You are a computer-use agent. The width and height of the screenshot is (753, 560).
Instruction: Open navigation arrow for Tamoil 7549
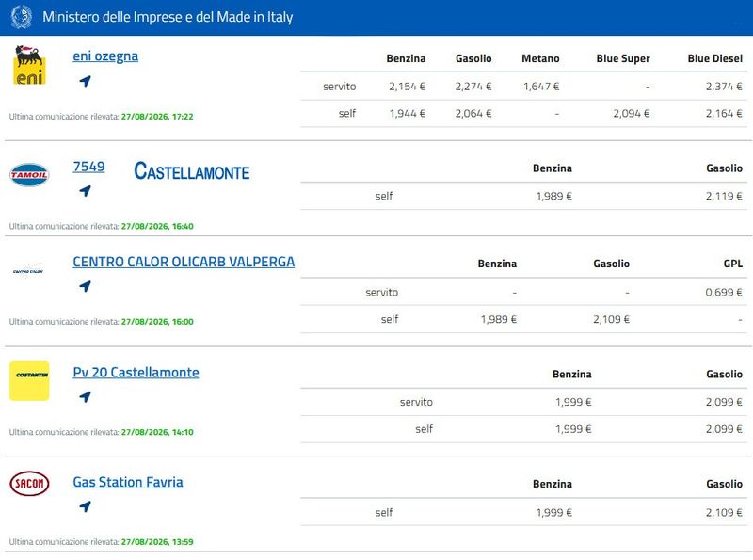click(x=85, y=191)
